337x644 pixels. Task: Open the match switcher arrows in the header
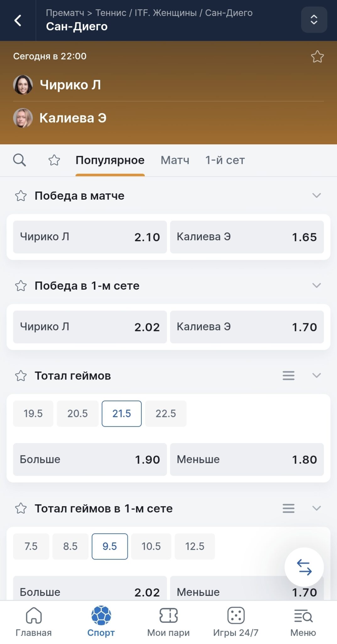314,20
